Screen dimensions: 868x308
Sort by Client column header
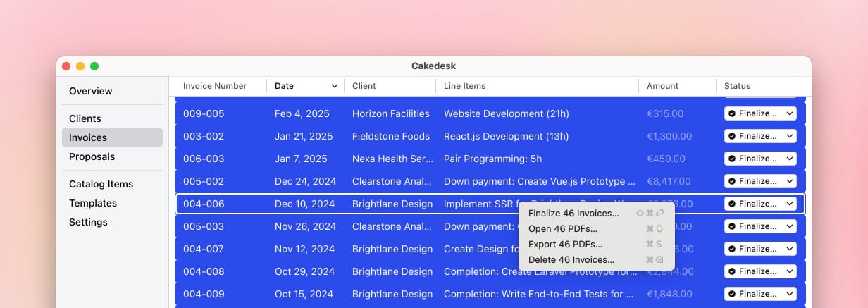click(364, 86)
